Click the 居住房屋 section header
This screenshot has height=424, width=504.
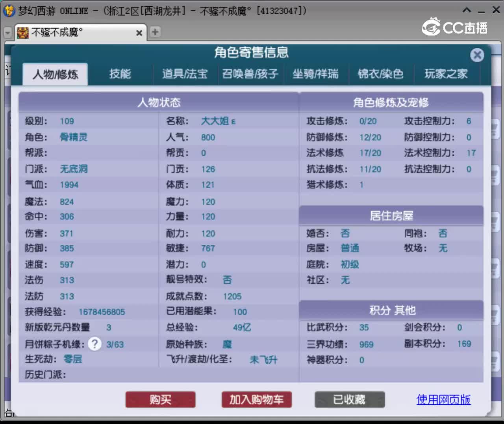tap(391, 216)
